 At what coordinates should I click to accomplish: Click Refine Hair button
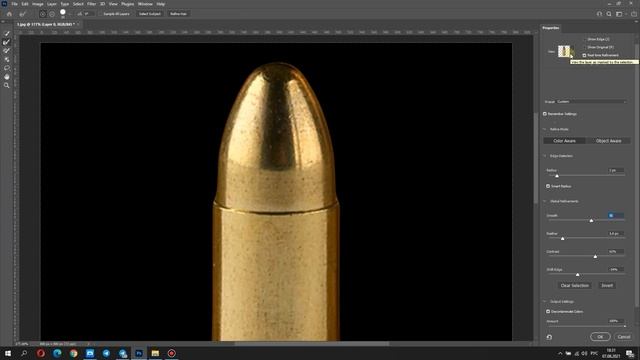[x=178, y=14]
